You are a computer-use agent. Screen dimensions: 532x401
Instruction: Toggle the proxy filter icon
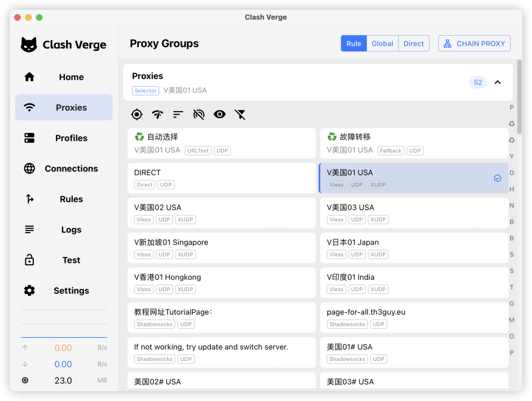pyautogui.click(x=240, y=114)
